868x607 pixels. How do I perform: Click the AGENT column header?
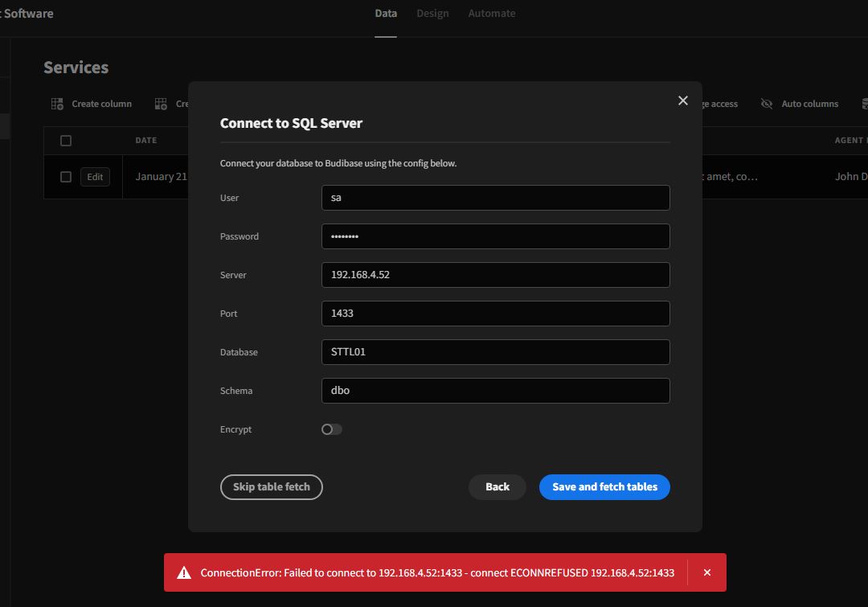point(851,141)
